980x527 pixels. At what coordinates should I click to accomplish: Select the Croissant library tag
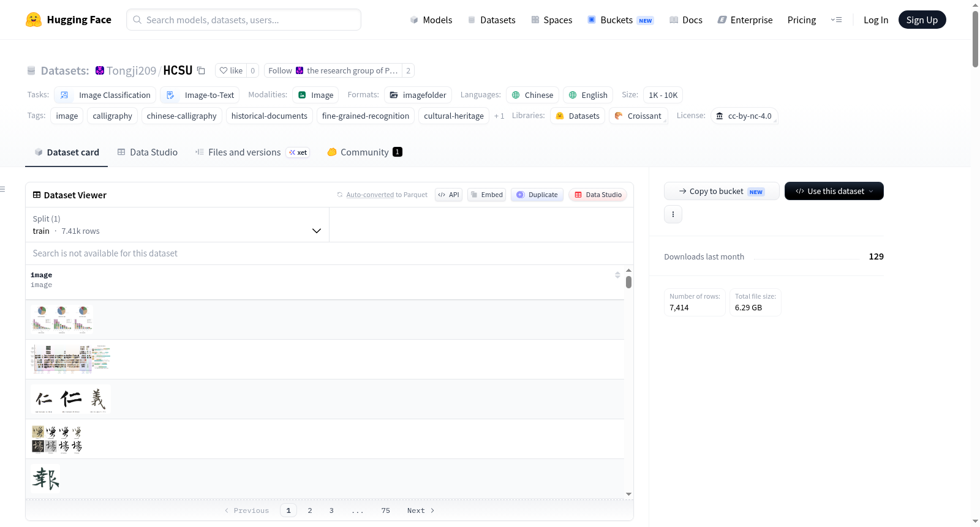click(638, 116)
